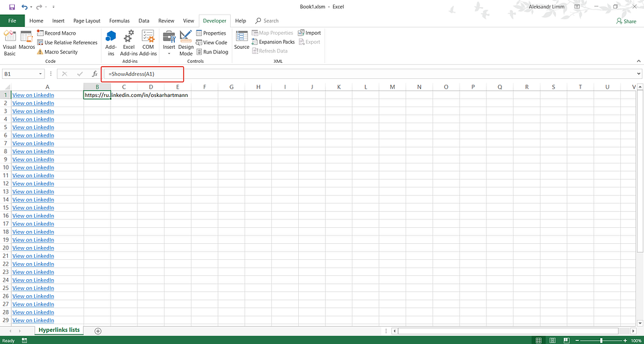Image resolution: width=644 pixels, height=344 pixels.
Task: Click the Name Box showing B1
Action: point(20,74)
